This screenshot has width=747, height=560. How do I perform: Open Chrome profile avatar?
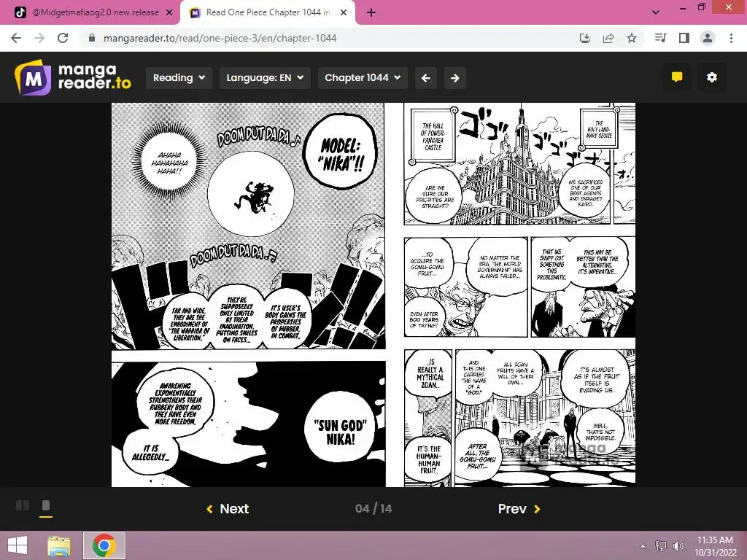[x=708, y=38]
